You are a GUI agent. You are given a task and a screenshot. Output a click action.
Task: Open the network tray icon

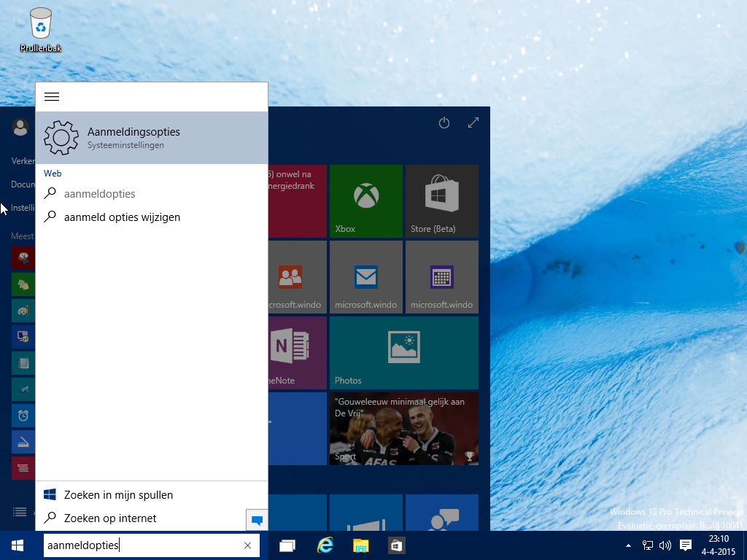(648, 545)
